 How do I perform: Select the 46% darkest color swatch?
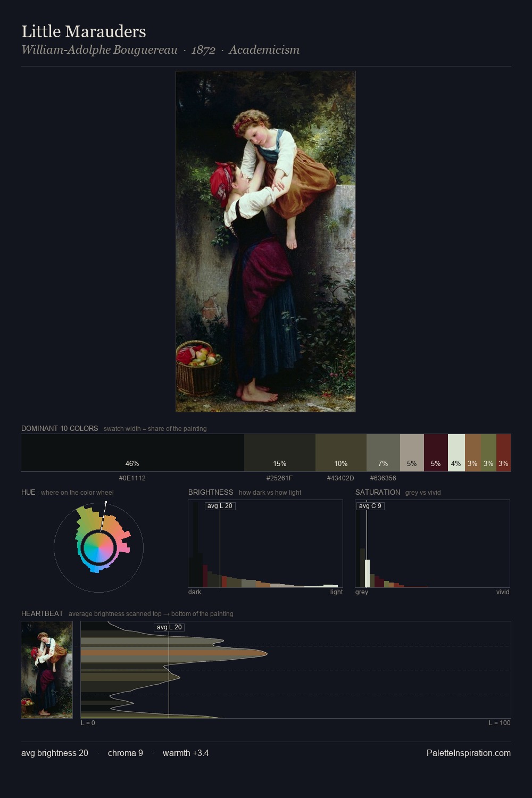[x=132, y=453]
